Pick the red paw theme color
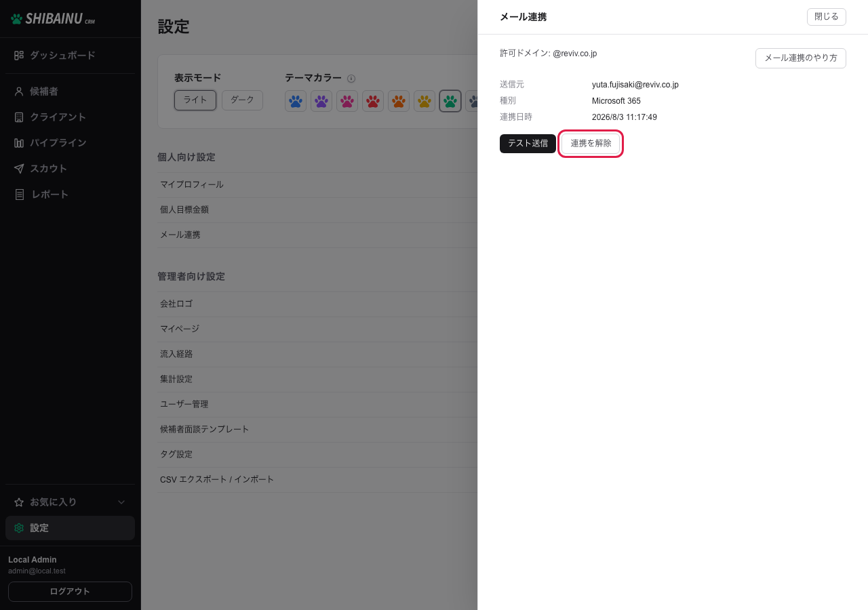 tap(373, 101)
